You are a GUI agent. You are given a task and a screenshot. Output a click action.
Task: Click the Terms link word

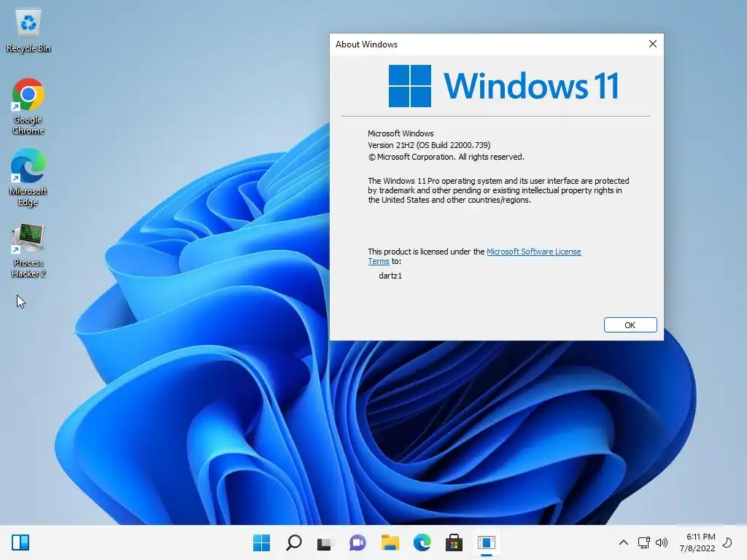pos(379,261)
